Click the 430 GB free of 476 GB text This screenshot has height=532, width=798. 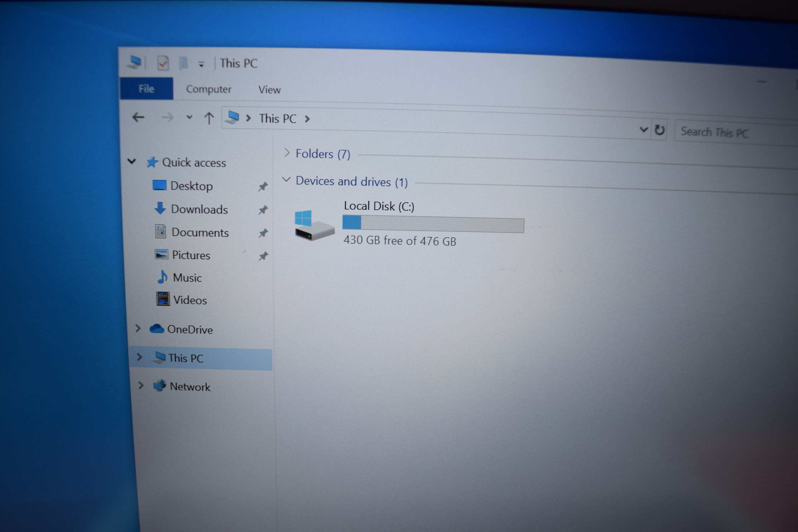click(400, 241)
